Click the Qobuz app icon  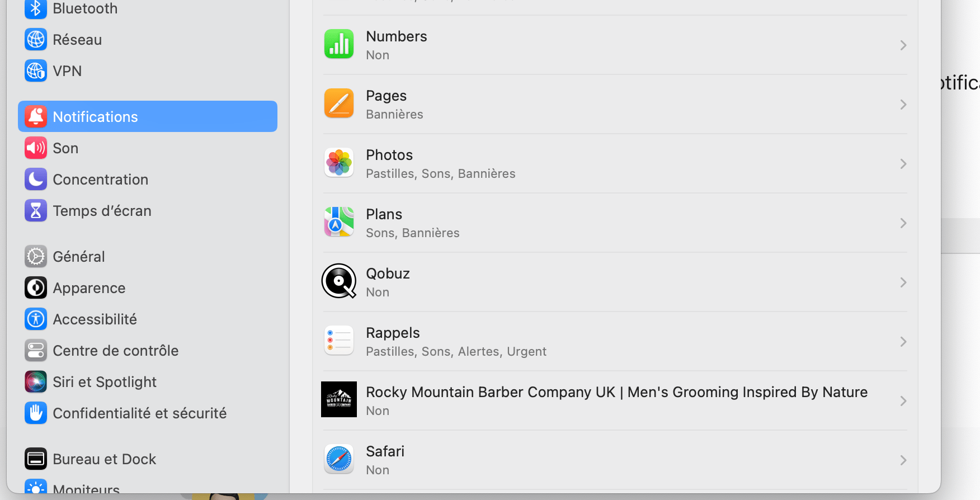[339, 281]
